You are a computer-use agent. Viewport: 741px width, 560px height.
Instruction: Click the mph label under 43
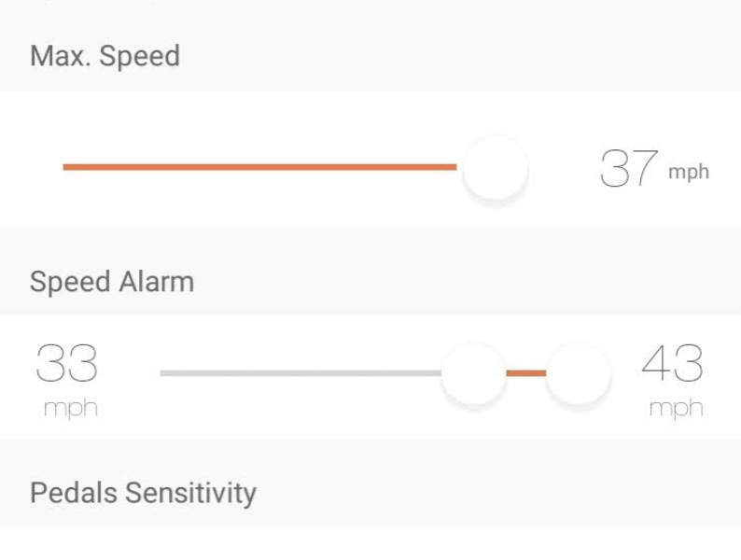[x=676, y=409]
